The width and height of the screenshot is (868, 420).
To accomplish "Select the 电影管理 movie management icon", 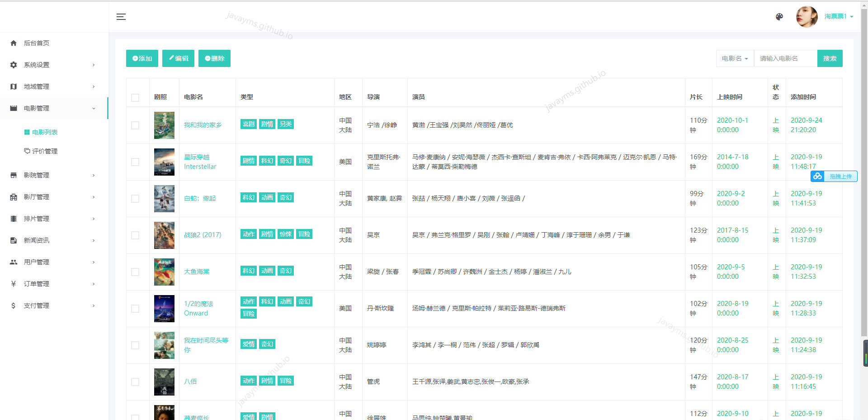I will pos(13,108).
